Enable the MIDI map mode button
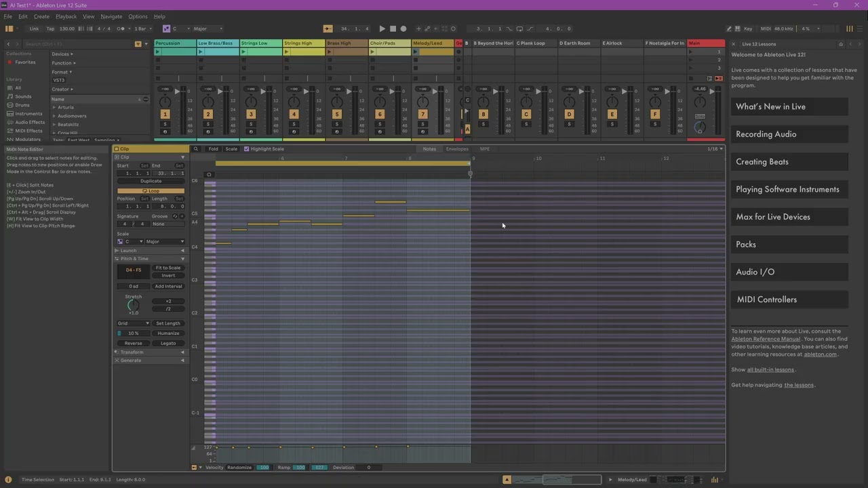This screenshot has height=488, width=868. (x=766, y=28)
